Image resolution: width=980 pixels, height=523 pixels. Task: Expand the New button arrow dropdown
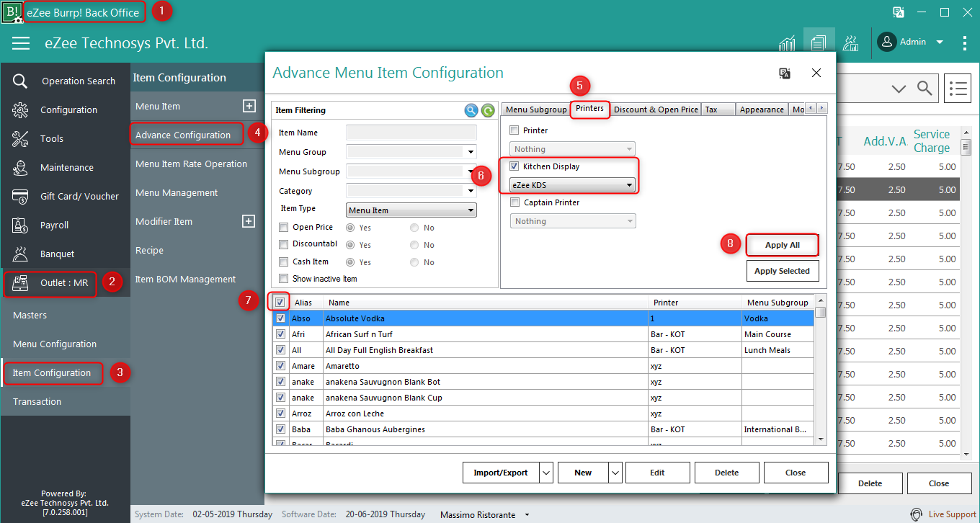[615, 473]
